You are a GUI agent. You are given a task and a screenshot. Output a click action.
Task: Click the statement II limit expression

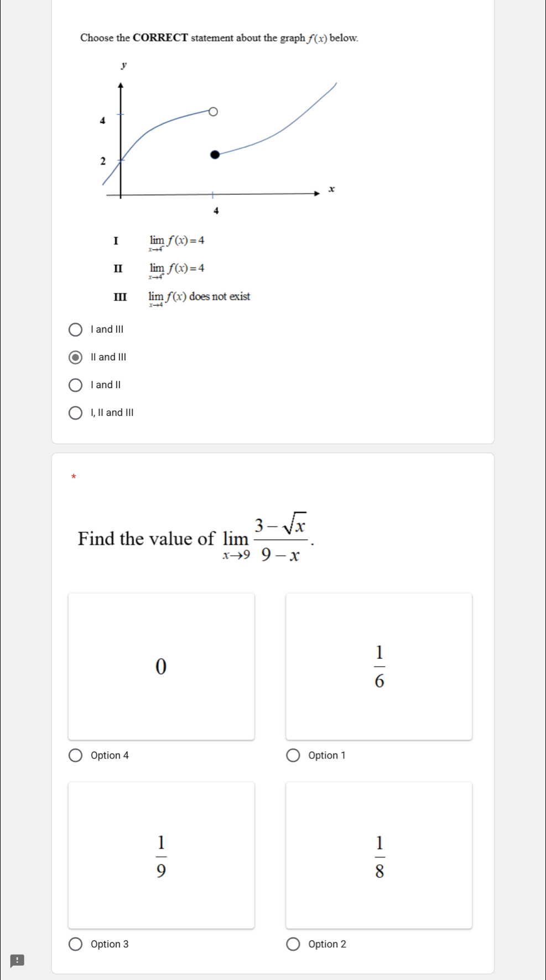tap(176, 269)
